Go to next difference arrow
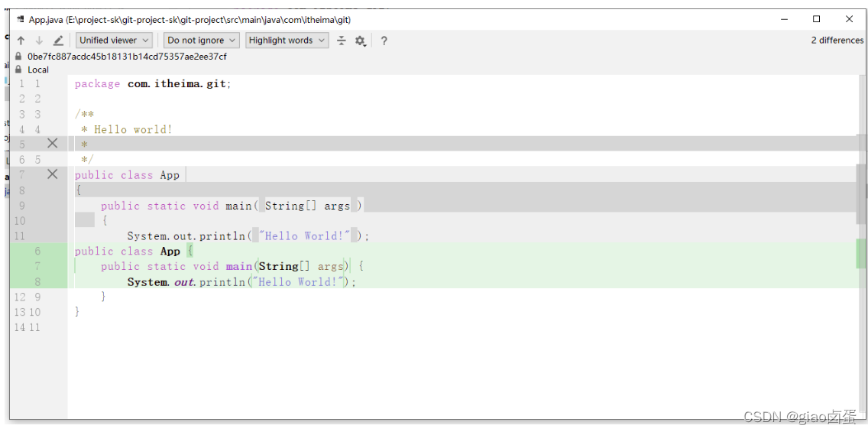This screenshot has height=432, width=868. 39,41
